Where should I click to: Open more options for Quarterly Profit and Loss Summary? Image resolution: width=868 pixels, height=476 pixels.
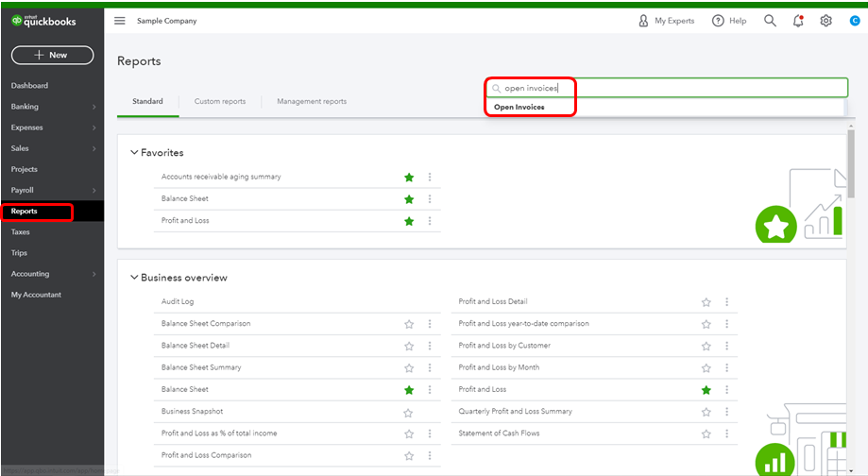[727, 412]
